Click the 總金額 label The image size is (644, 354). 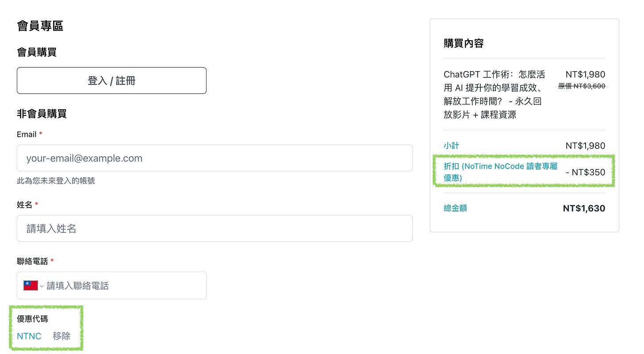pos(455,208)
